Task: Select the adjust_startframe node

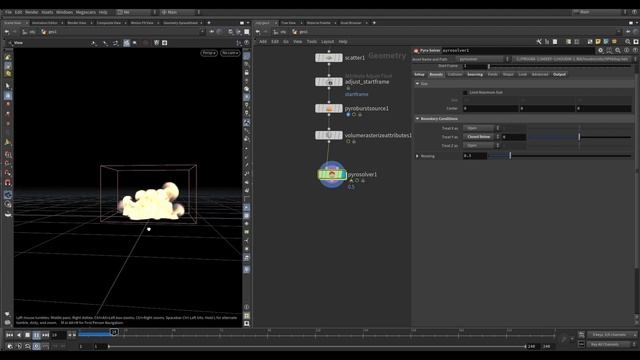Action: pyautogui.click(x=329, y=82)
